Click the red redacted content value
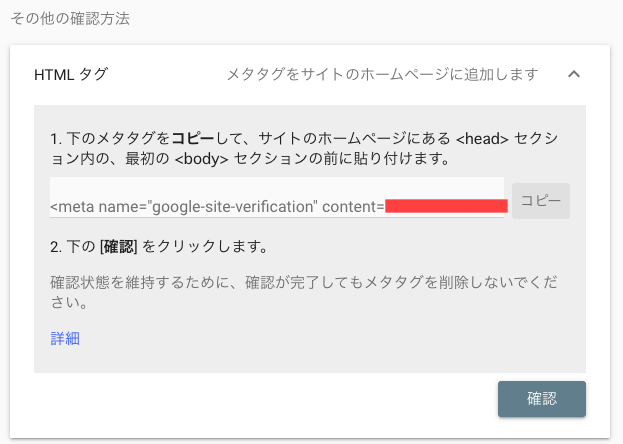 (x=446, y=206)
